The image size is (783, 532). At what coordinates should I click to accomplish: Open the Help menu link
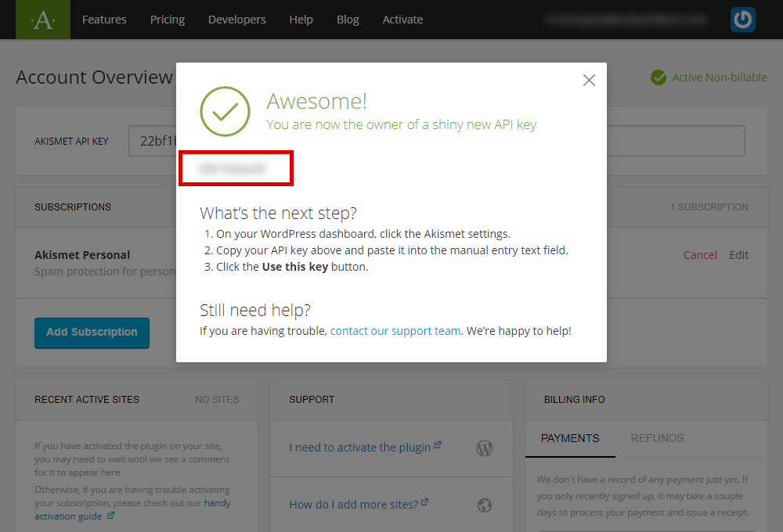301,20
